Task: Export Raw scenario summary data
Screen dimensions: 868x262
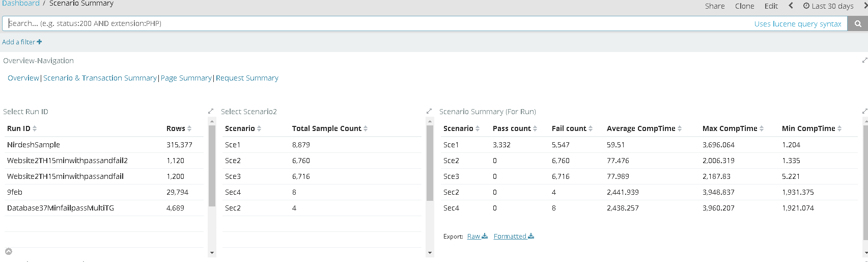Action: tap(477, 236)
